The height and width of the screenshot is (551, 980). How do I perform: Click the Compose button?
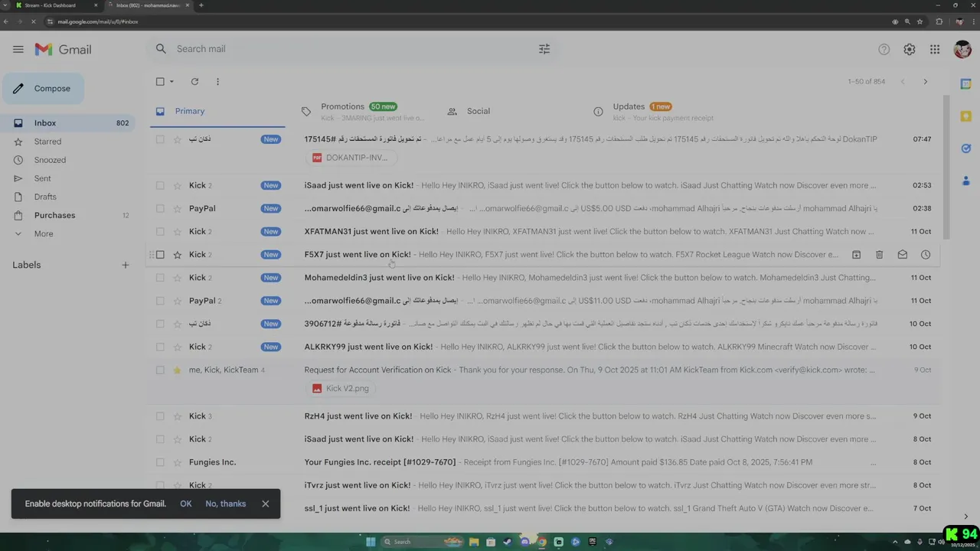coord(43,88)
